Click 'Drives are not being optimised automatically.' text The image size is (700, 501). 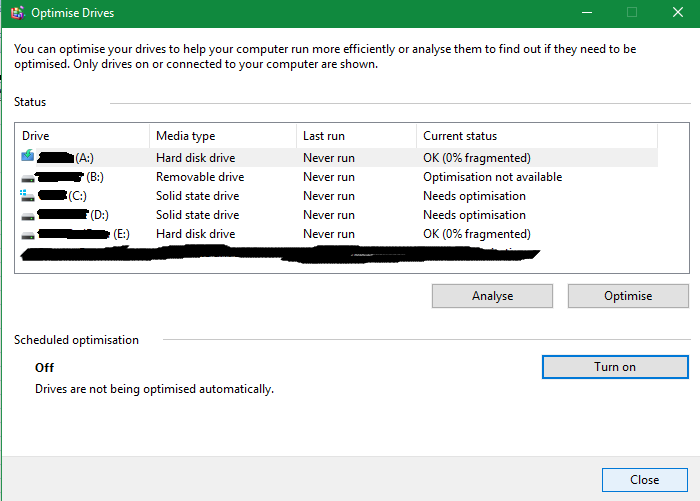click(154, 389)
